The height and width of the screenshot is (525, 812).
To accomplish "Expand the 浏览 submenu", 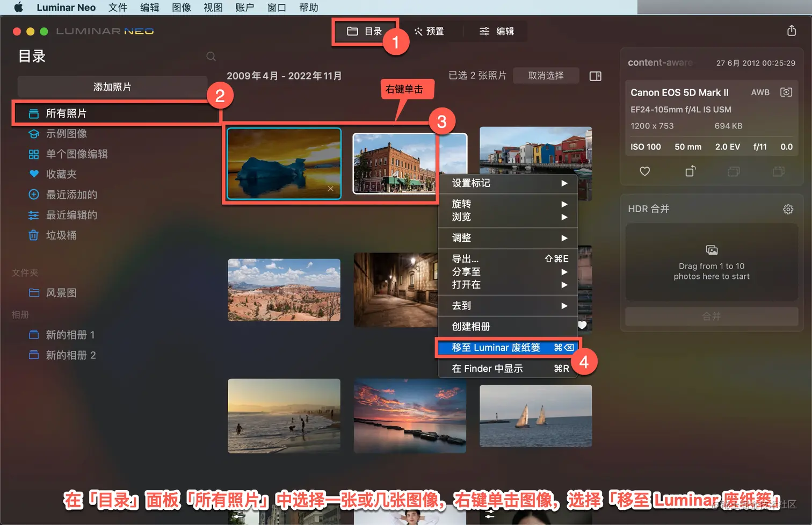I will pyautogui.click(x=508, y=217).
